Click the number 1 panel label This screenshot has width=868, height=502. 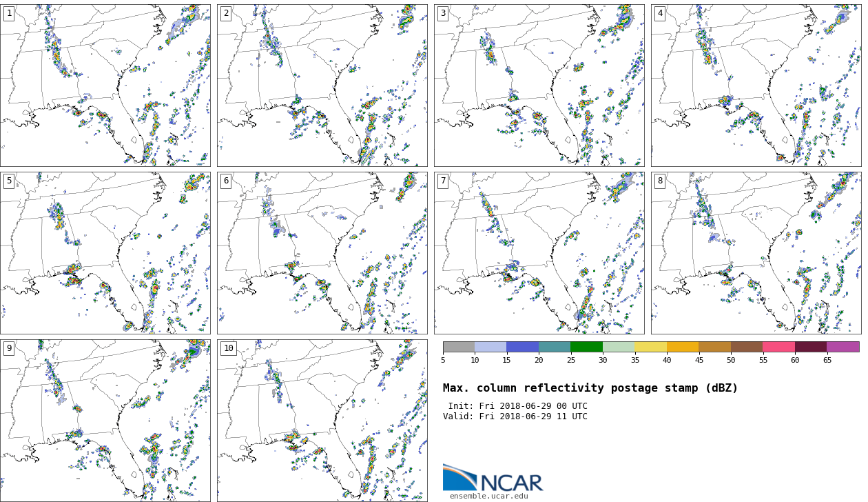pos(9,14)
